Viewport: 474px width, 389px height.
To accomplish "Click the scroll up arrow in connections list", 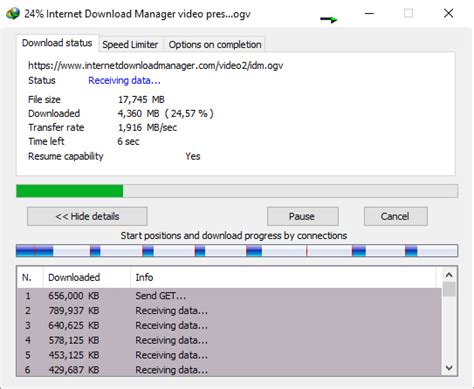I will pos(449,275).
